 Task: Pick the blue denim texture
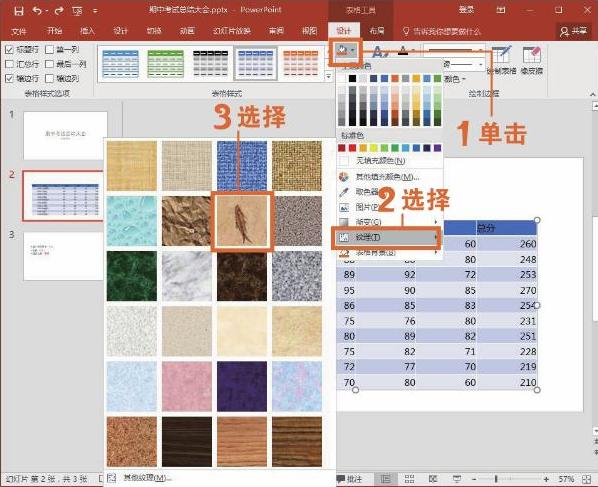pos(242,166)
